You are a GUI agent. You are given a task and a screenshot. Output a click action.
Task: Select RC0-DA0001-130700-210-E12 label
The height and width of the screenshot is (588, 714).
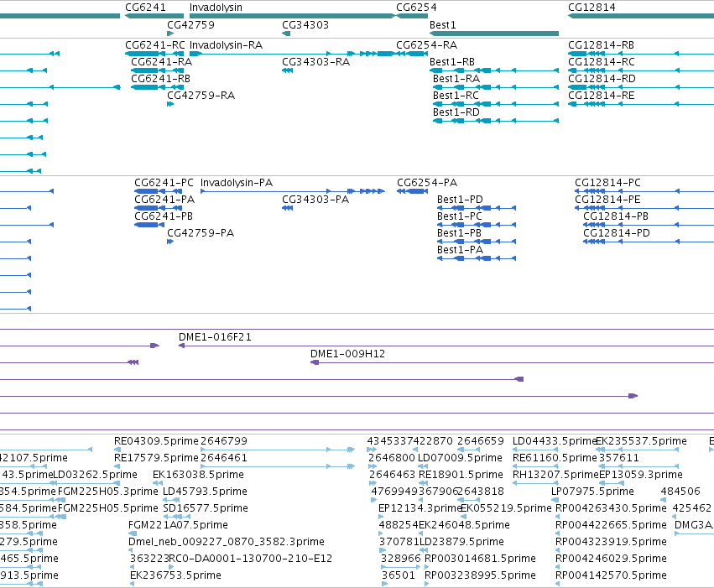pyautogui.click(x=251, y=559)
